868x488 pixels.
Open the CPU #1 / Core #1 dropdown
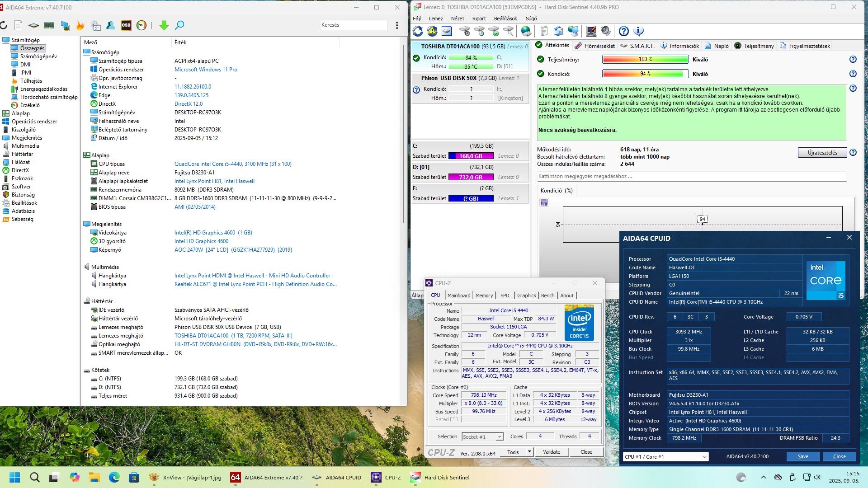coord(665,457)
